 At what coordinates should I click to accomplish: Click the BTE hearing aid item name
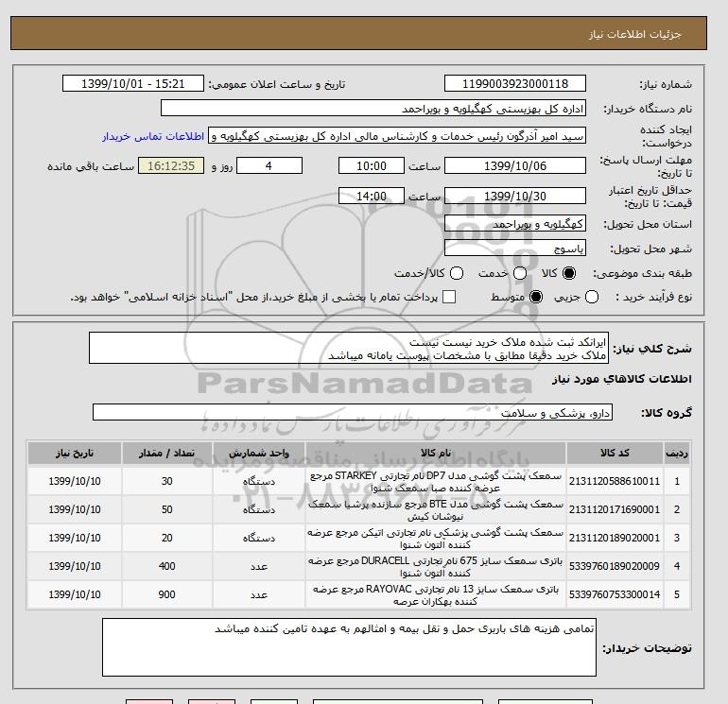tap(436, 510)
